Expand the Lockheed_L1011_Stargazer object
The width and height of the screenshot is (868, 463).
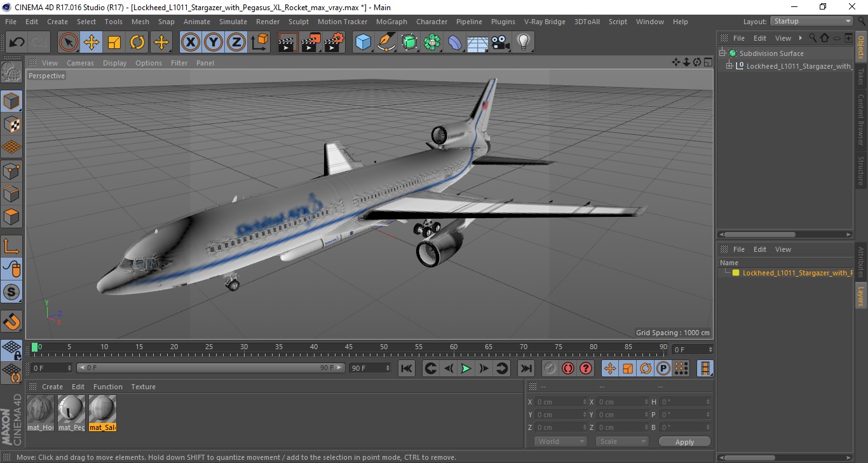point(729,66)
